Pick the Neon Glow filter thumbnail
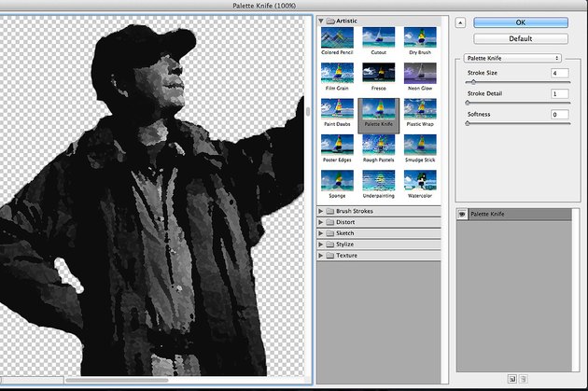 (x=420, y=77)
